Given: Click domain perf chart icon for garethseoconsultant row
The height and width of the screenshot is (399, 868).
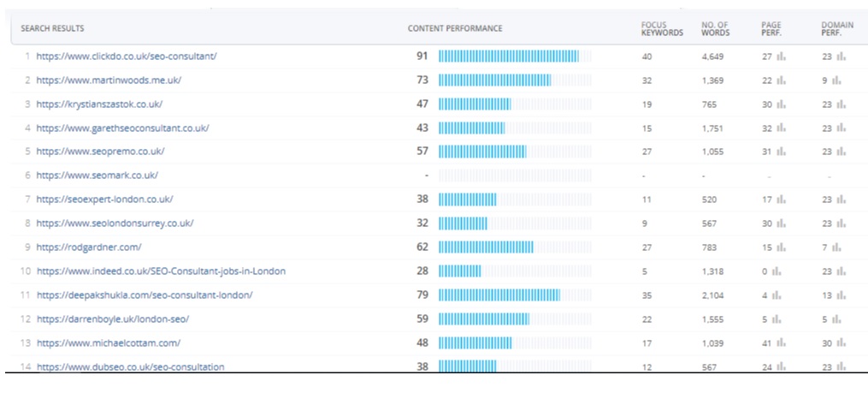Looking at the screenshot, I should point(841,128).
